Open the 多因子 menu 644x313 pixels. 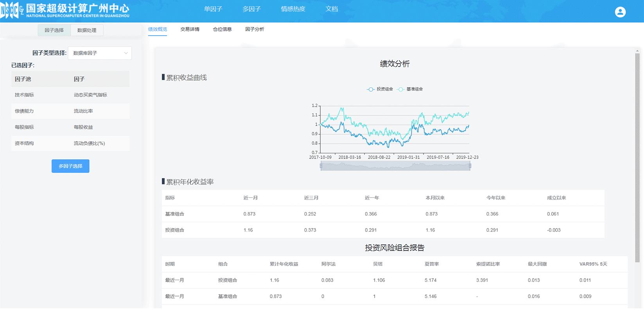tap(251, 9)
